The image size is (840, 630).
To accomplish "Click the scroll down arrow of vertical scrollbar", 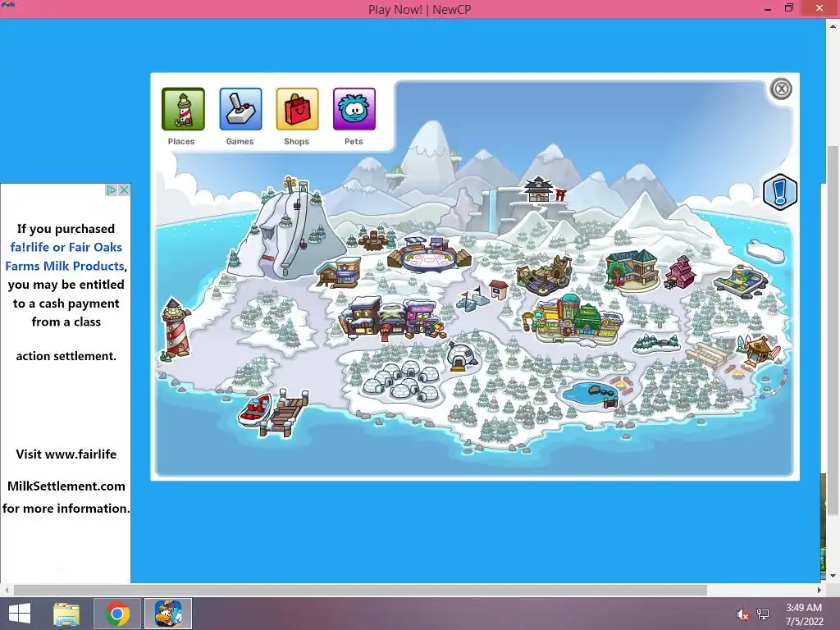I will point(833,576).
